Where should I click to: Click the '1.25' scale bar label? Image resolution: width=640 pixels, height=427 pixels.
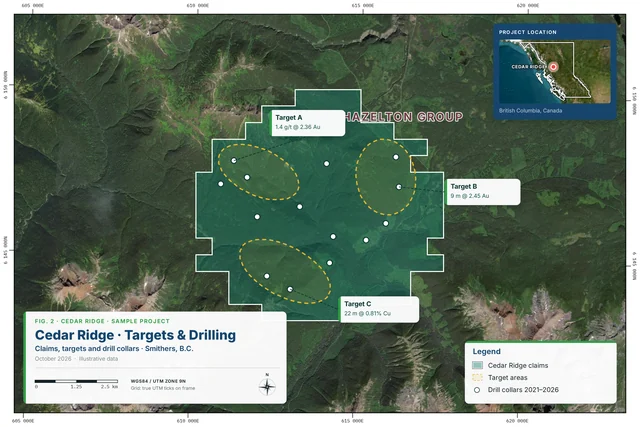(76, 387)
